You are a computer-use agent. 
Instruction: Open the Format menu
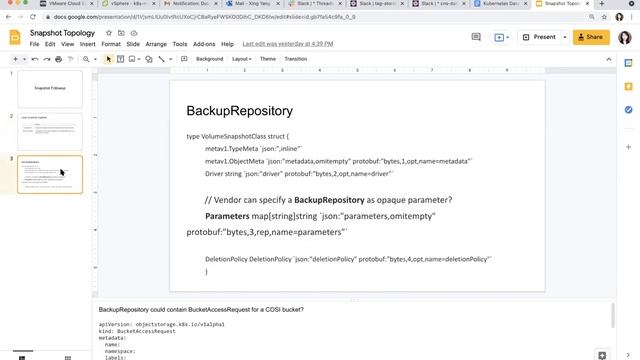coord(111,44)
